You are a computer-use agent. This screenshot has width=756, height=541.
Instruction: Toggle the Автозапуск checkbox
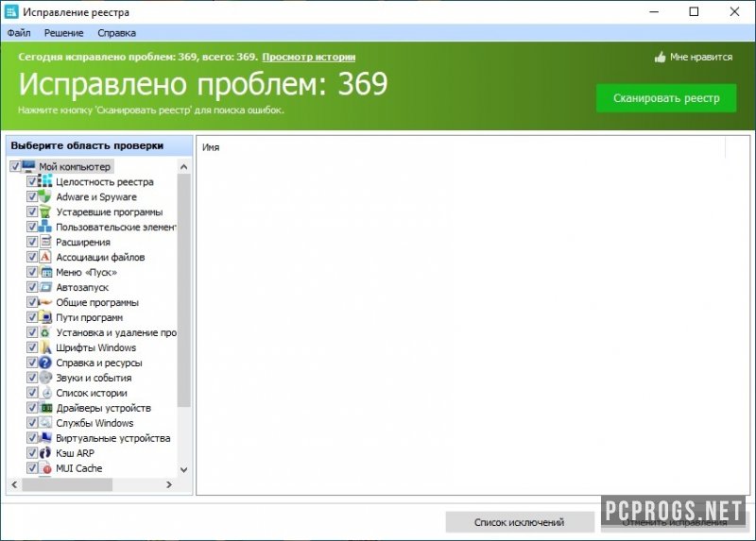tap(32, 288)
